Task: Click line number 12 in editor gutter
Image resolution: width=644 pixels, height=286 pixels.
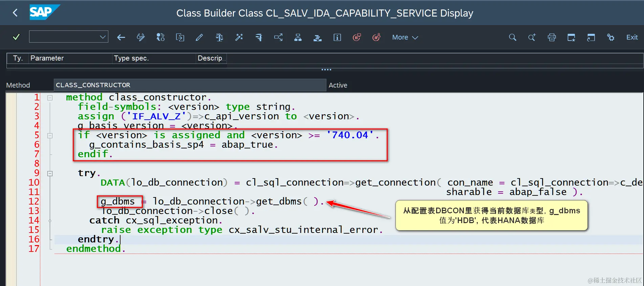Action: [34, 201]
